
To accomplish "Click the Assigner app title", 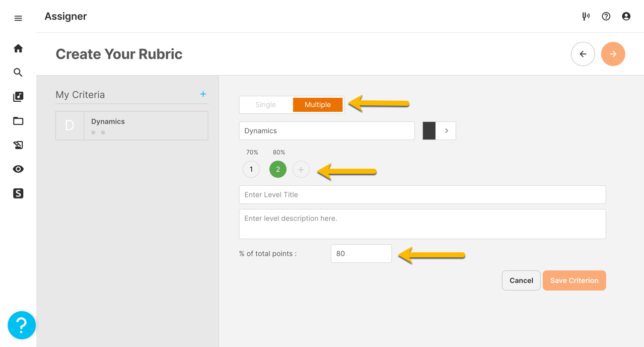I will pos(65,16).
